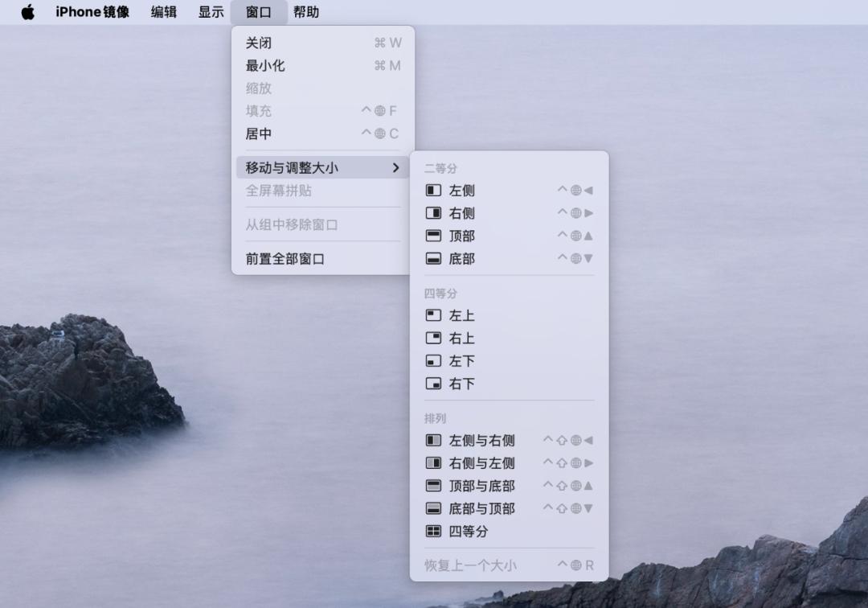Click the 右侧 half-tiling icon
The height and width of the screenshot is (608, 868).
pyautogui.click(x=432, y=213)
